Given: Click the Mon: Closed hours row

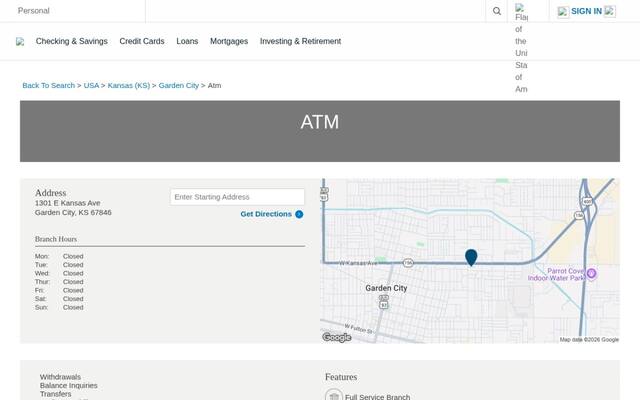Looking at the screenshot, I should (59, 256).
